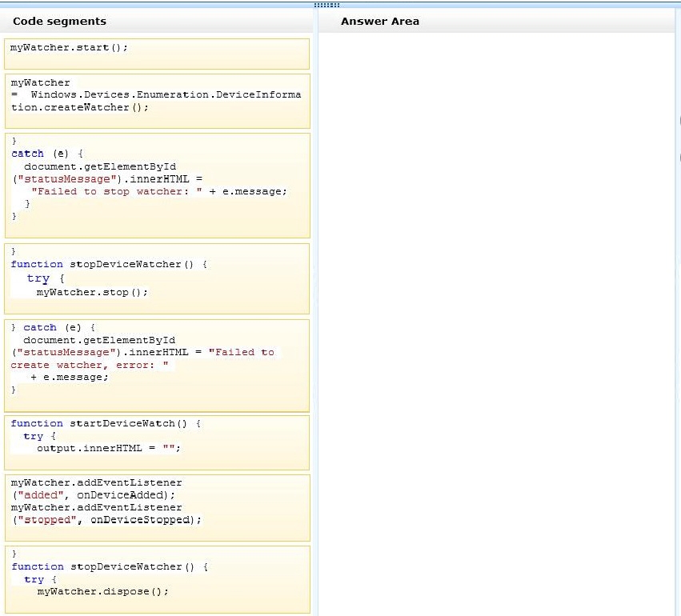This screenshot has width=681, height=616.
Task: Click the text output.innerHTML = "";
Action: [109, 448]
